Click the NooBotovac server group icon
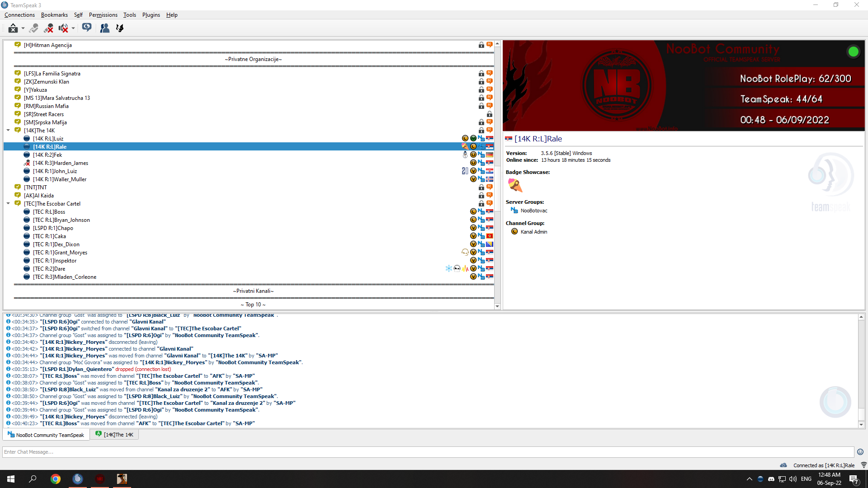Viewport: 868px width, 488px height. [514, 210]
